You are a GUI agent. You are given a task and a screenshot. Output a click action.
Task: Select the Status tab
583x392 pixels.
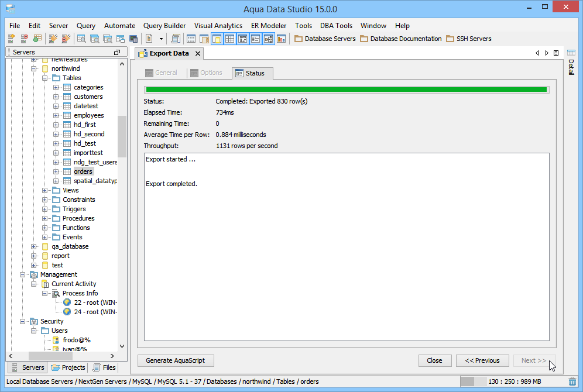tap(252, 73)
